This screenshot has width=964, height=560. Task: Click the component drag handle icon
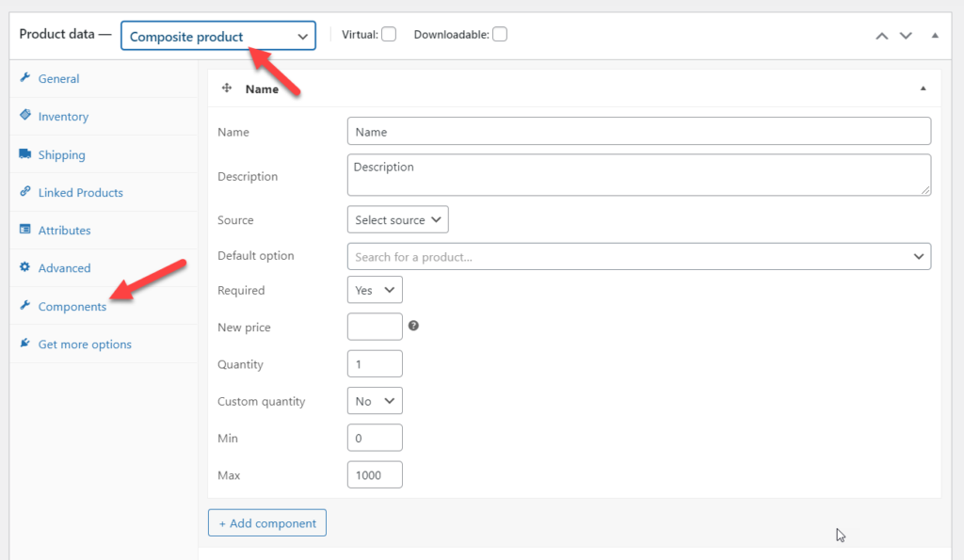tap(227, 88)
